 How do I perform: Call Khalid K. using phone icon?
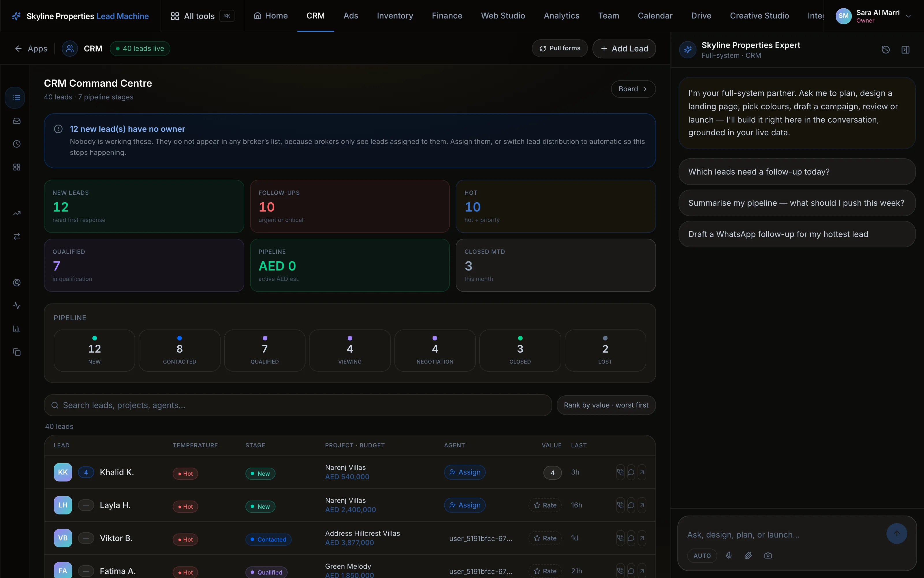[620, 472]
